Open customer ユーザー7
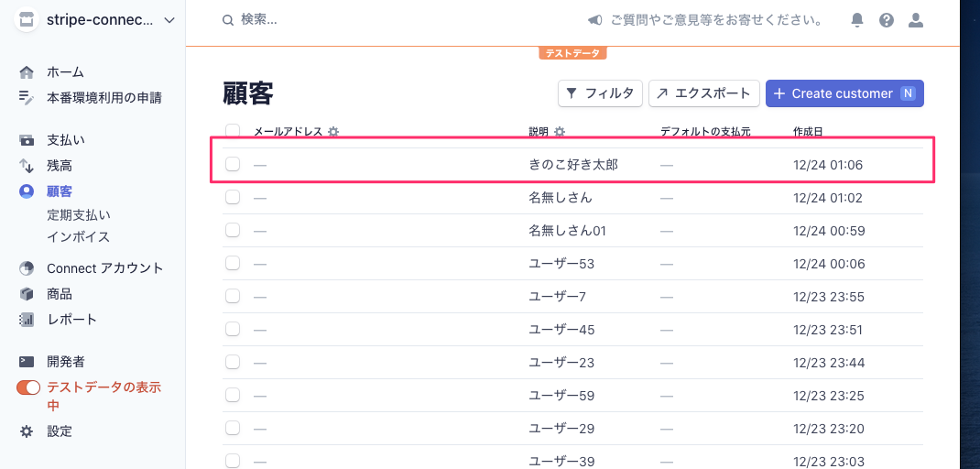Screen dimensions: 980x469 [557, 297]
